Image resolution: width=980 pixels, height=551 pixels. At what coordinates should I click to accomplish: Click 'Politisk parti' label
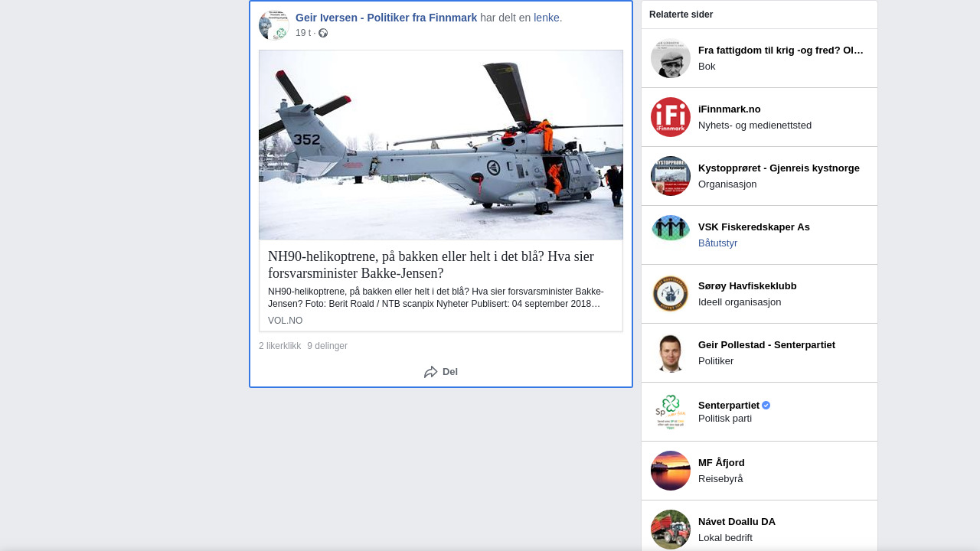coord(725,419)
